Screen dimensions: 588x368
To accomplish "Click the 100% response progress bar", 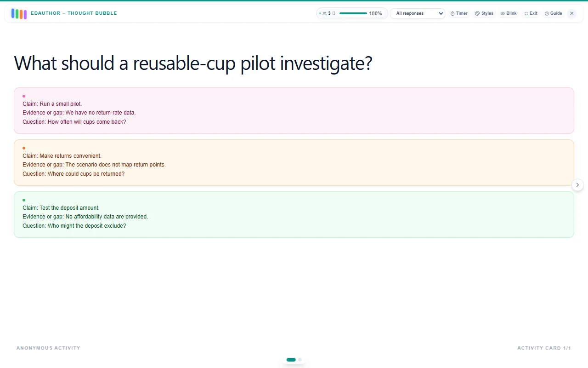I will (x=353, y=13).
